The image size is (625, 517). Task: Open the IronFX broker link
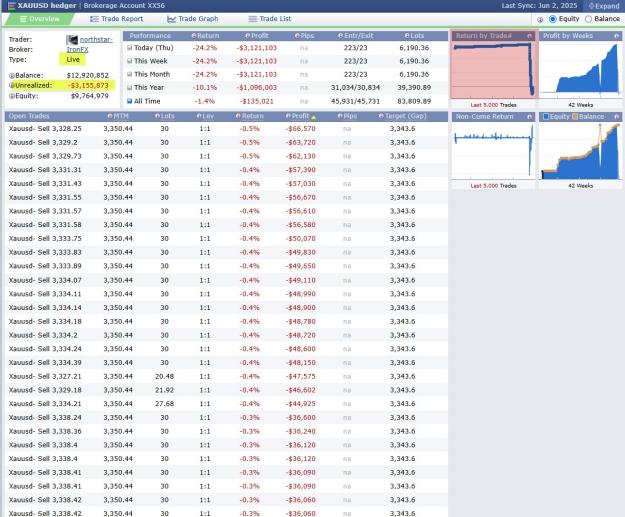tap(77, 50)
